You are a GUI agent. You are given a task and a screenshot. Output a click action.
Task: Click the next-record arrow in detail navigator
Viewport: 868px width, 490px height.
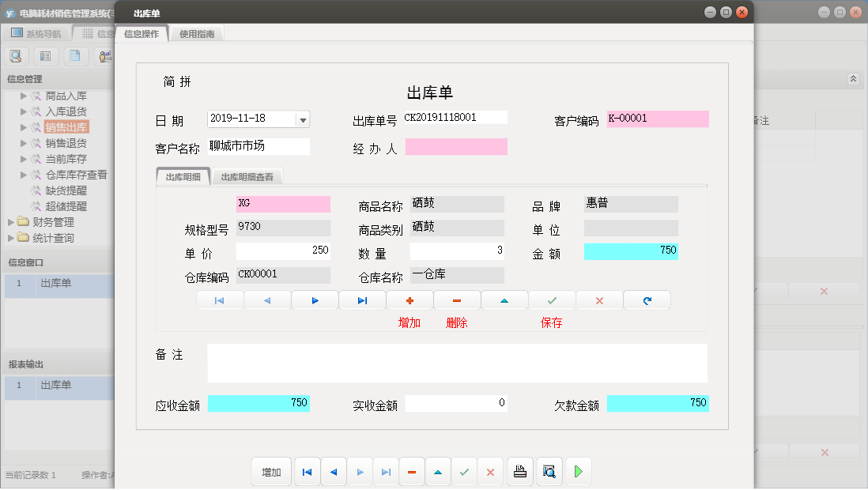pyautogui.click(x=315, y=300)
